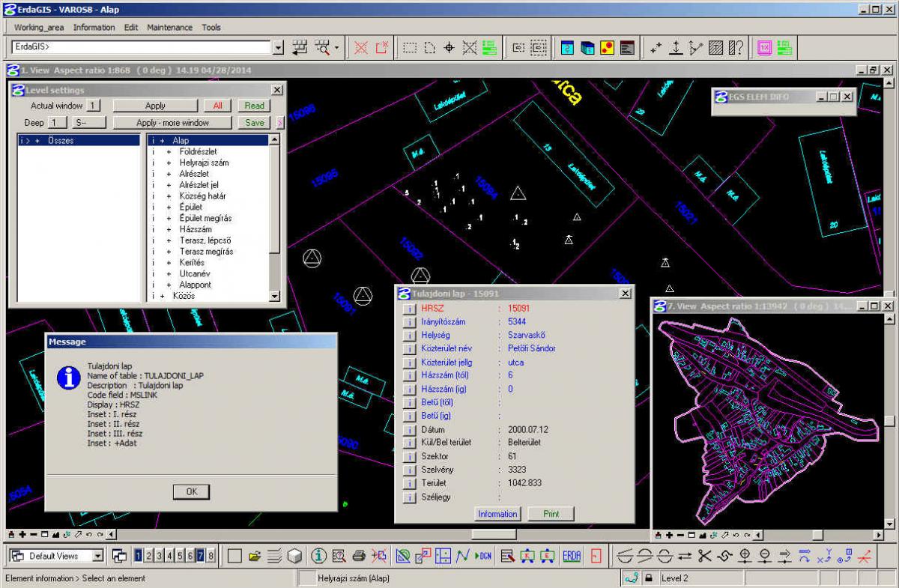Open the Maintenance menu
This screenshot has width=899, height=588.
(x=169, y=27)
